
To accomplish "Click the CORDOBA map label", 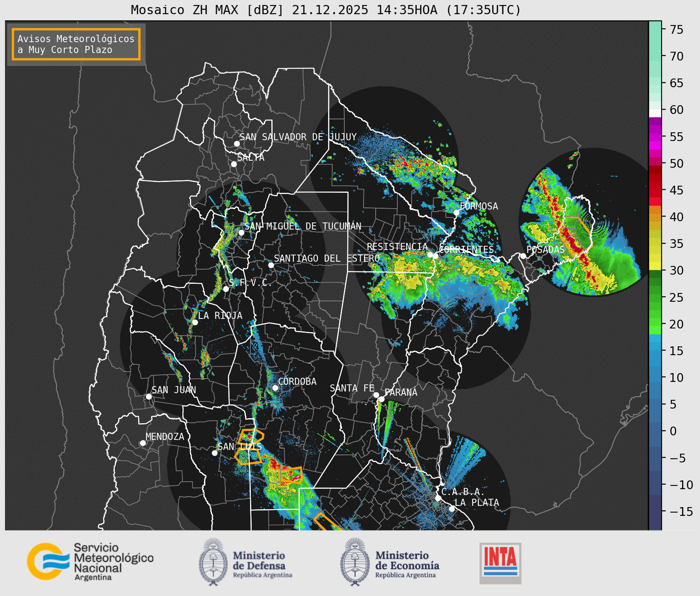I will 297,381.
